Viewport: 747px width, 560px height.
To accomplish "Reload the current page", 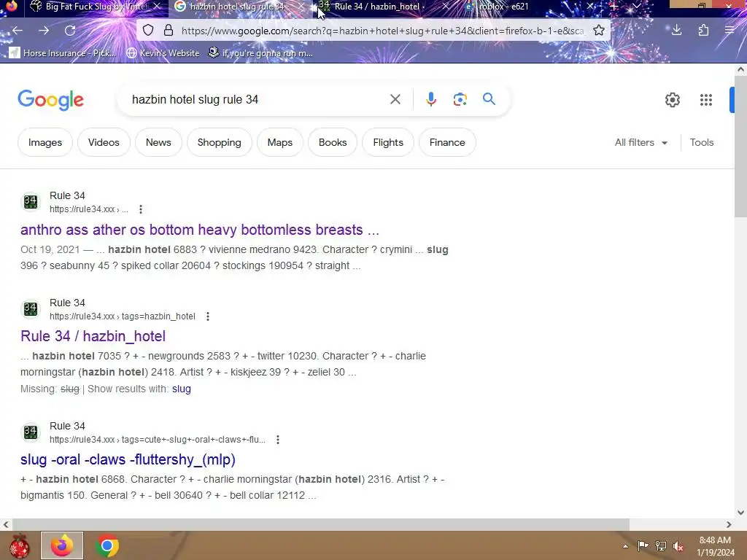I will point(70,31).
